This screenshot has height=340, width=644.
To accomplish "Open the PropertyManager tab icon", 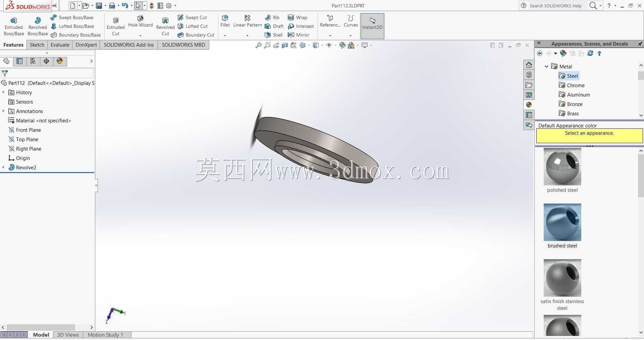I will point(19,61).
